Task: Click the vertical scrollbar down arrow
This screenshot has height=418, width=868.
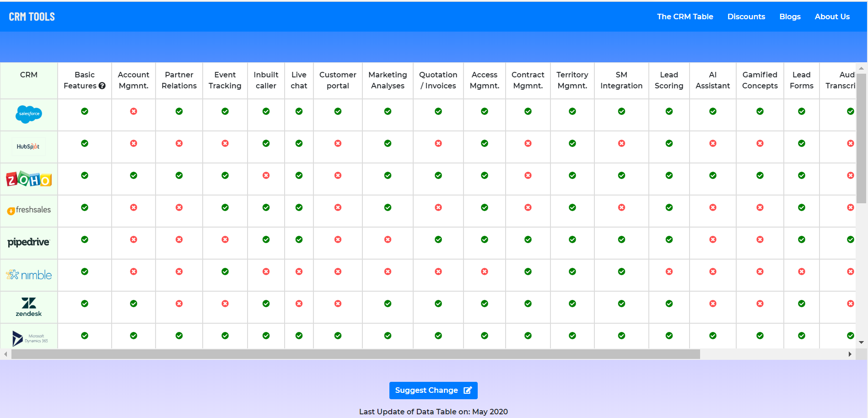Action: pyautogui.click(x=862, y=342)
